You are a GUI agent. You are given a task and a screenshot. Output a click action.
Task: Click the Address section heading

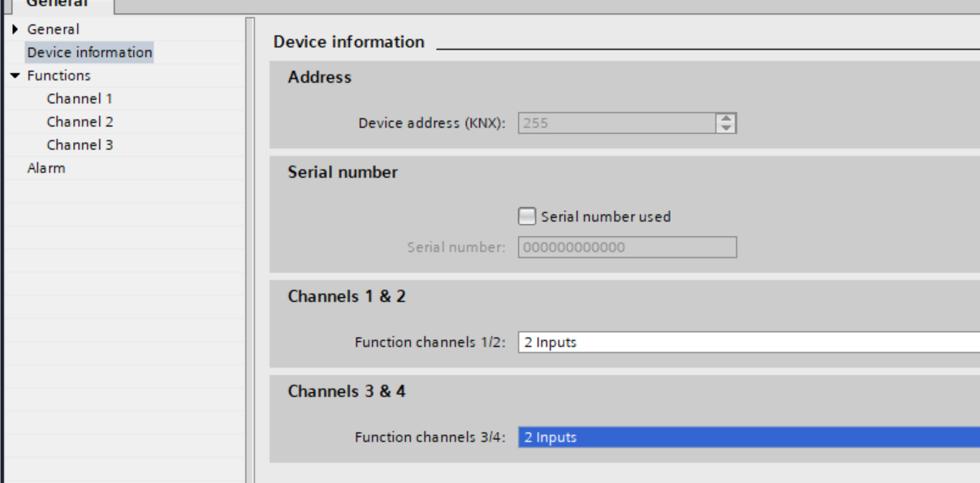(x=320, y=77)
